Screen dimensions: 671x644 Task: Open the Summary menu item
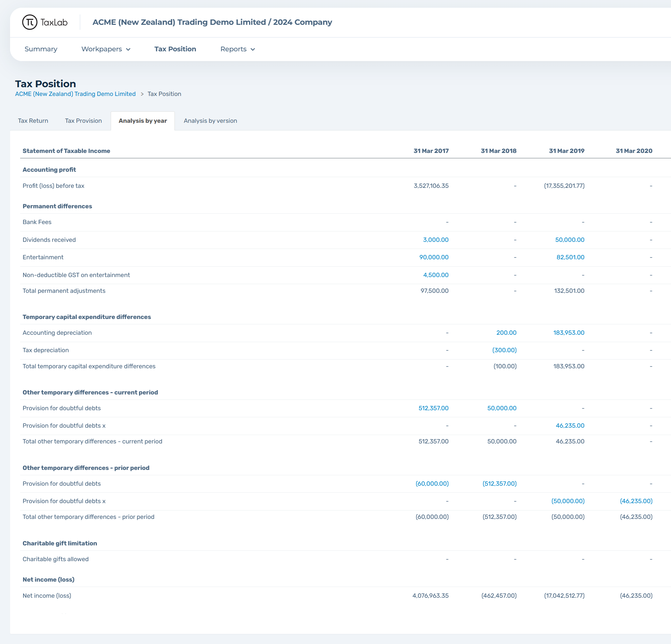click(x=41, y=49)
